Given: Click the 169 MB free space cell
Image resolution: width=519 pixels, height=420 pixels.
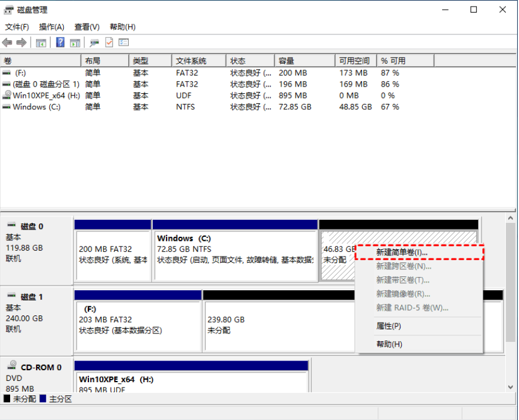Looking at the screenshot, I should coord(353,84).
